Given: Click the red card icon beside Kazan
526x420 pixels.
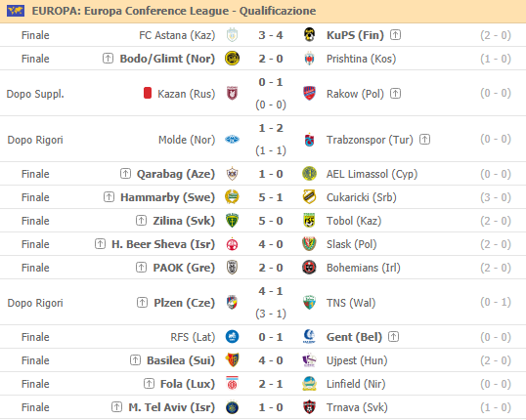Looking at the screenshot, I should pyautogui.click(x=148, y=93).
